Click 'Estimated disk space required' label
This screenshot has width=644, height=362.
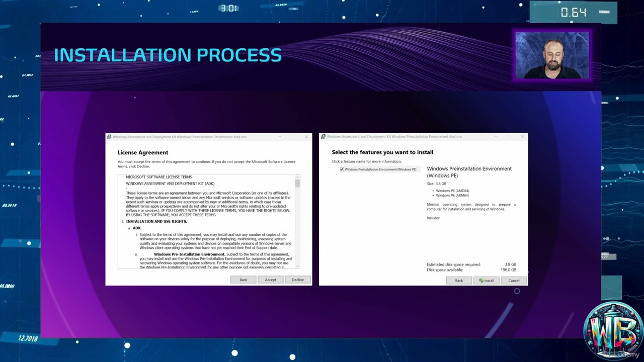click(454, 264)
